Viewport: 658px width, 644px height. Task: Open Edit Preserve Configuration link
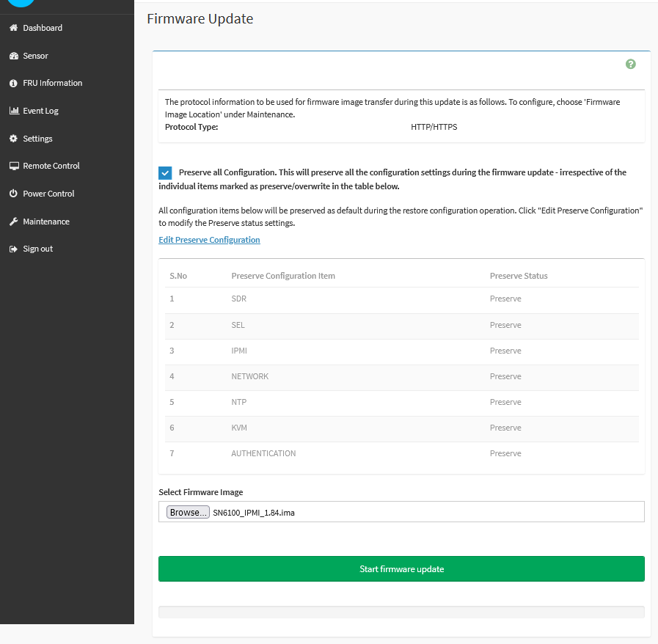click(x=209, y=240)
